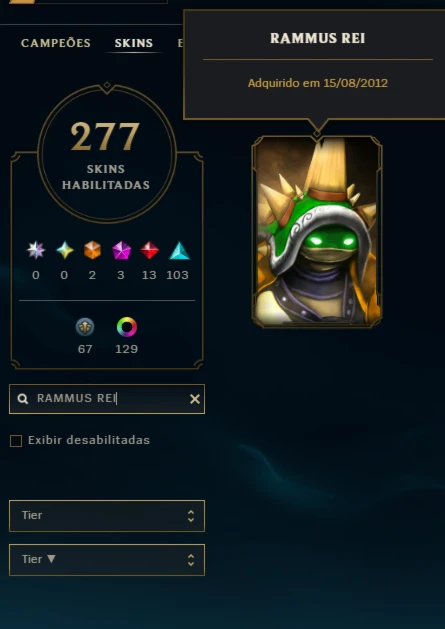Click the Rammus Rei skin thumbnail
445x629 pixels.
pyautogui.click(x=317, y=231)
